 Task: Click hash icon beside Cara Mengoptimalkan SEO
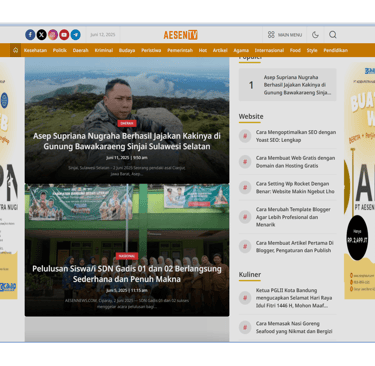[x=245, y=136]
